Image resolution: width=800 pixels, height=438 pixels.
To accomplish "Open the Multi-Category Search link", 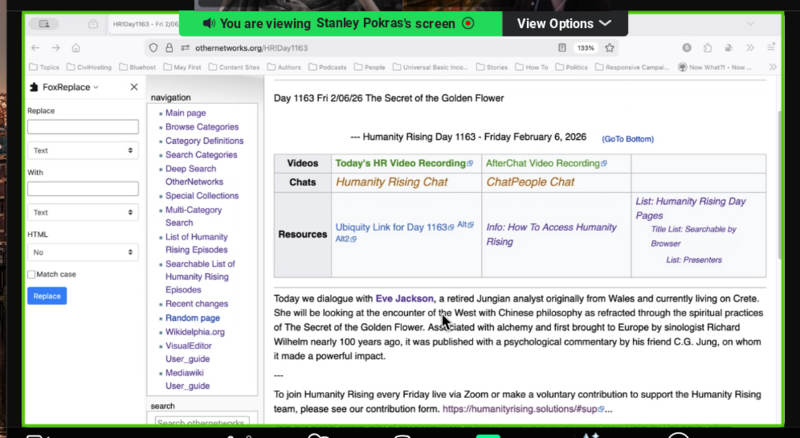I will point(193,216).
